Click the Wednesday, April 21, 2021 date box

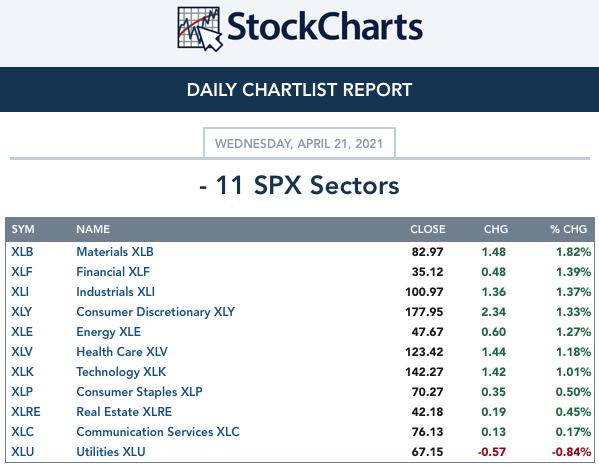pos(299,143)
